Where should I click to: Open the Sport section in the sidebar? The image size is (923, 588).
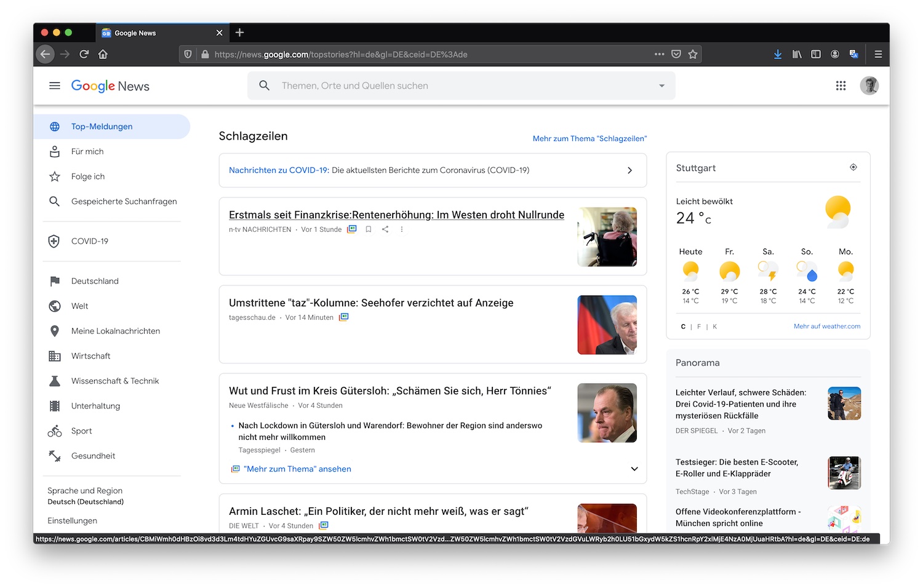click(81, 431)
